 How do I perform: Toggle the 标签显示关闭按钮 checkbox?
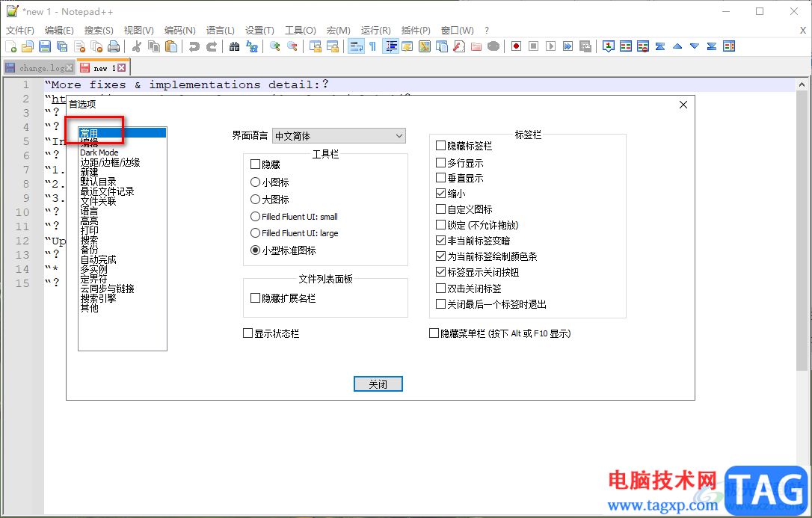(440, 271)
